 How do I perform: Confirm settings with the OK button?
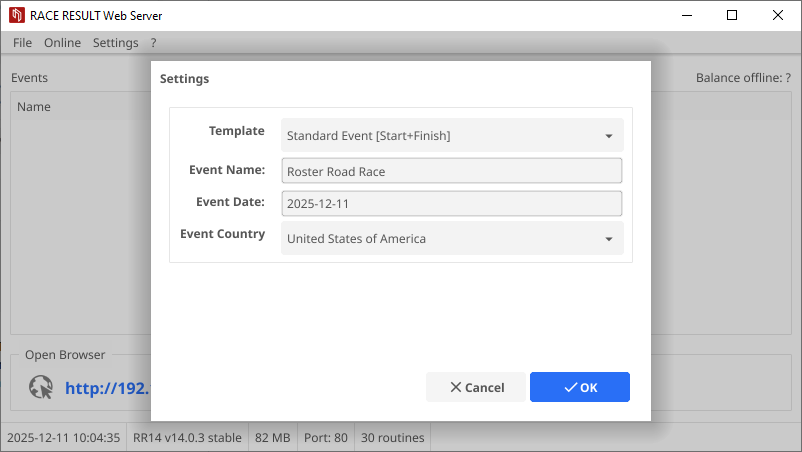(x=580, y=387)
